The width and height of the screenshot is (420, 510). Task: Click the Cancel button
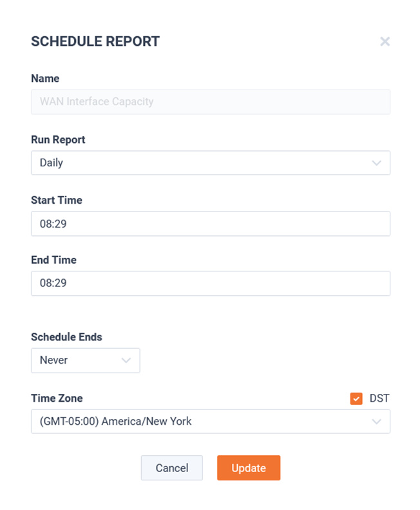pos(171,467)
